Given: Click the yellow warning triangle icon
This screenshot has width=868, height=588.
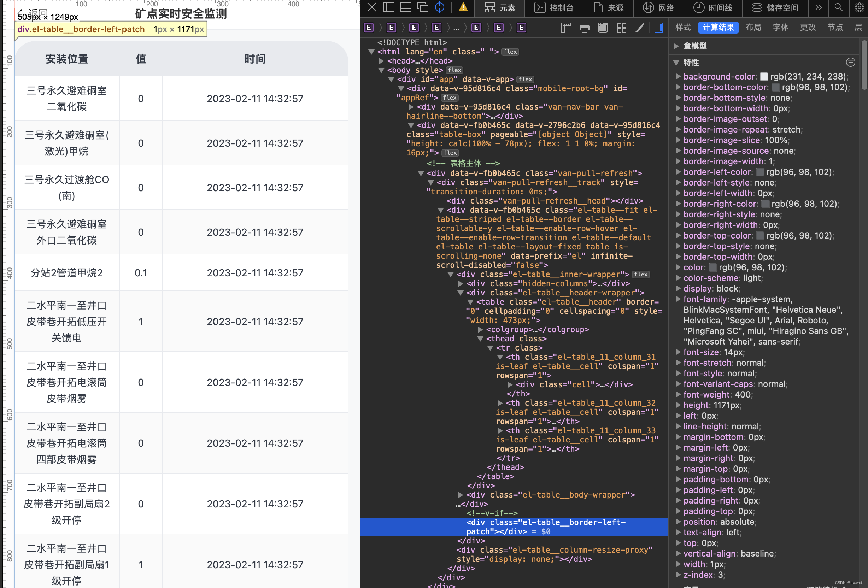Looking at the screenshot, I should 463,7.
